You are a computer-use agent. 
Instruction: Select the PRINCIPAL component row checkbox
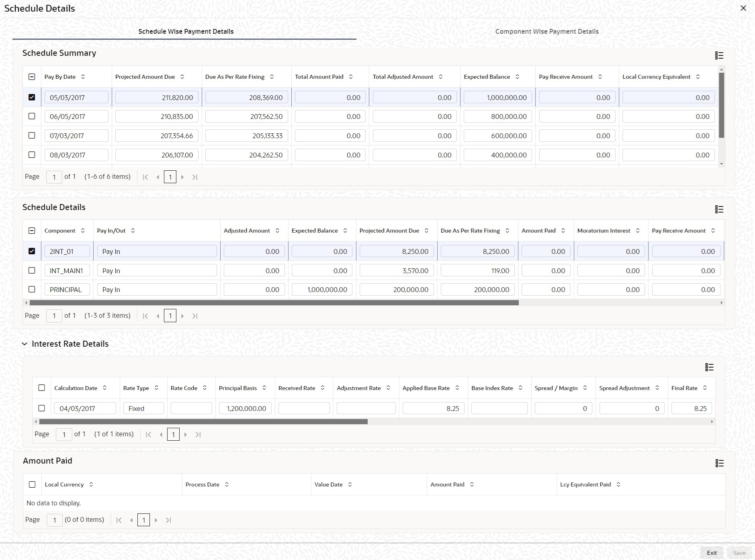pyautogui.click(x=32, y=289)
